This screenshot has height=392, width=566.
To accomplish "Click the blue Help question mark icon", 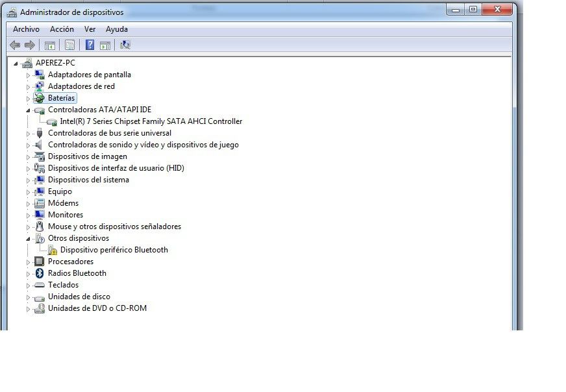I will (x=90, y=45).
